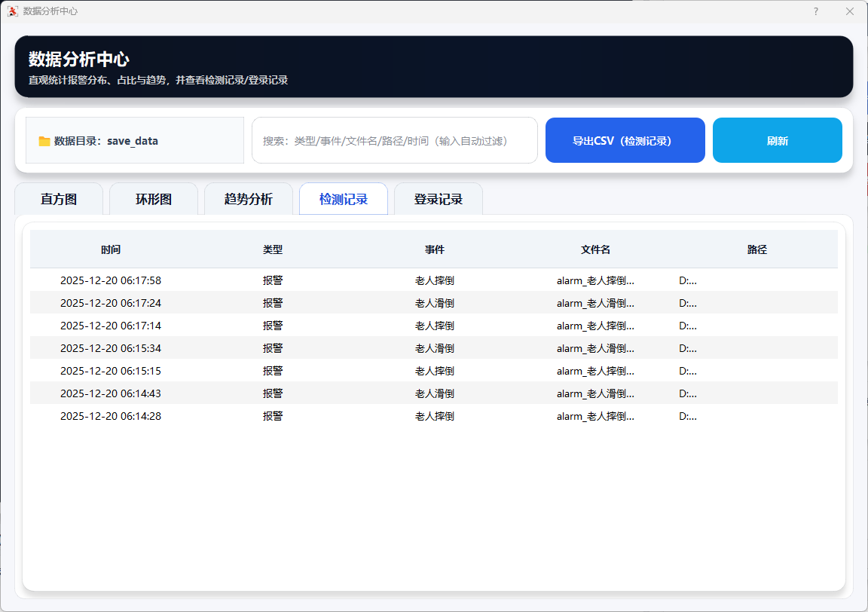Click the 事件 column header
The height and width of the screenshot is (612, 868).
pyautogui.click(x=435, y=249)
